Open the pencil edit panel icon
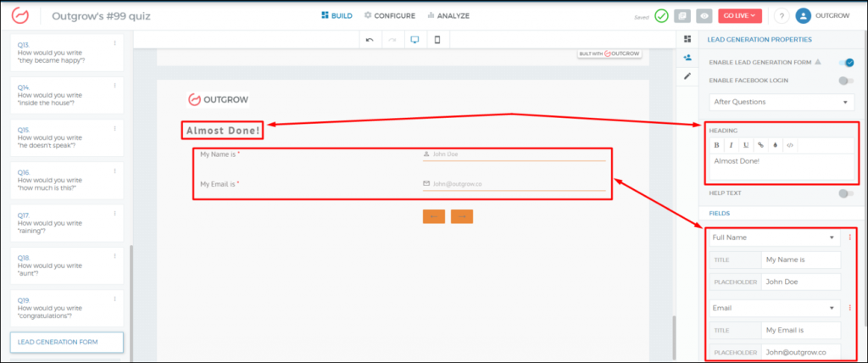The height and width of the screenshot is (363, 868). point(687,76)
